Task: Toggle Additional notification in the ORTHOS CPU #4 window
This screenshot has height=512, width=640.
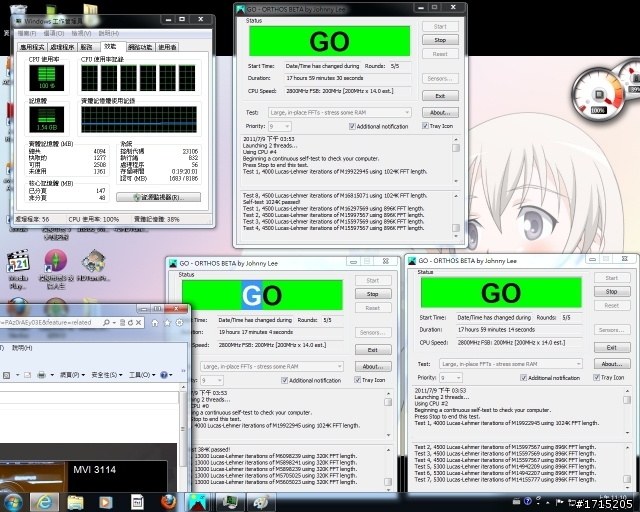Action: 352,127
